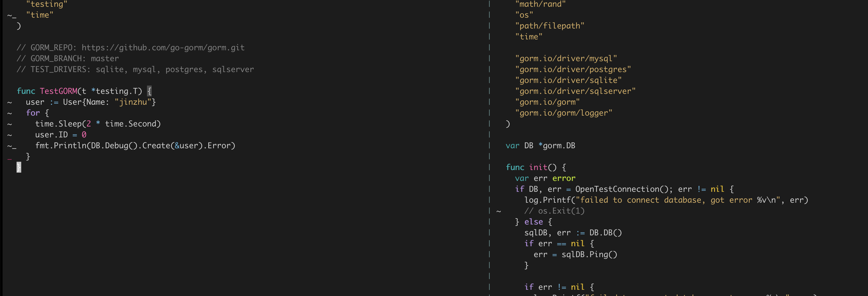Click the modified sign beside os.Exit comment

pos(499,211)
